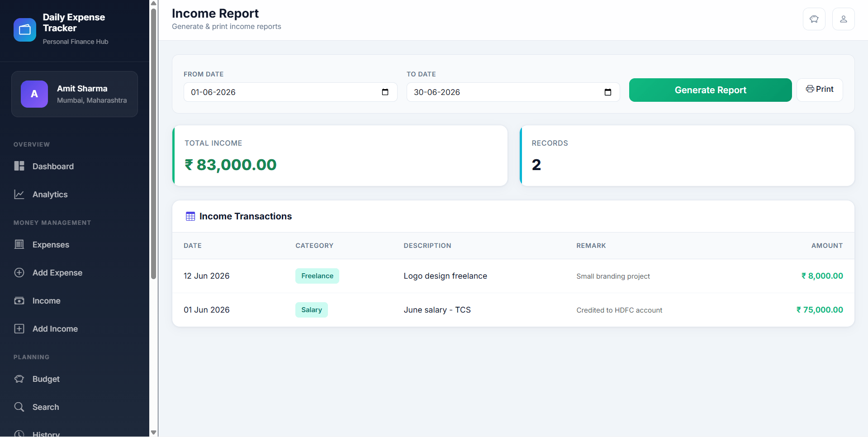Click the From Date input field

pos(290,92)
